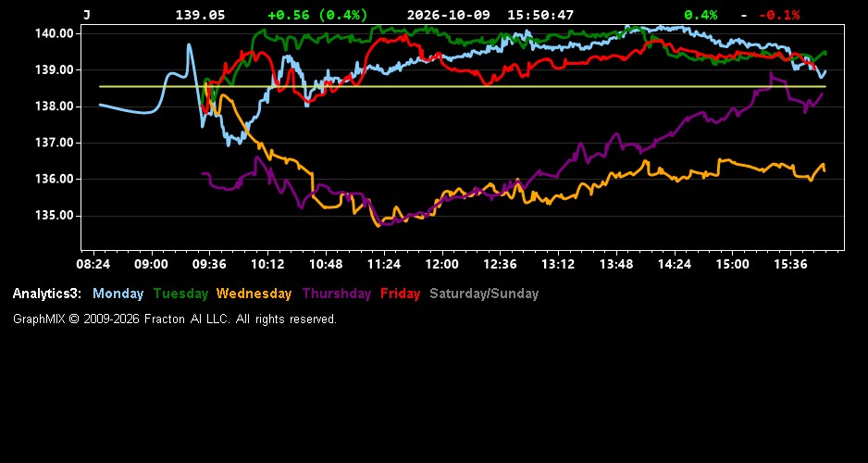Image resolution: width=868 pixels, height=463 pixels.
Task: Toggle the Tuesday series legend
Action: (180, 294)
